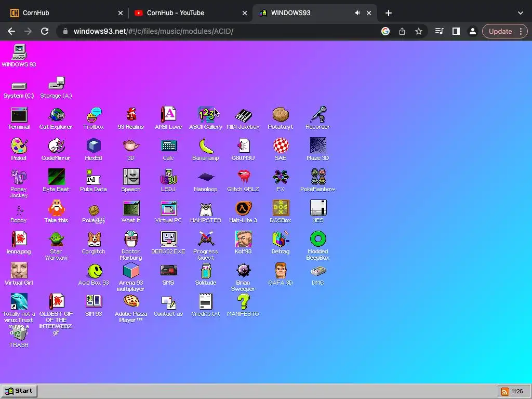Image resolution: width=532 pixels, height=399 pixels.
Task: Open HAMPSTER
Action: (206, 212)
